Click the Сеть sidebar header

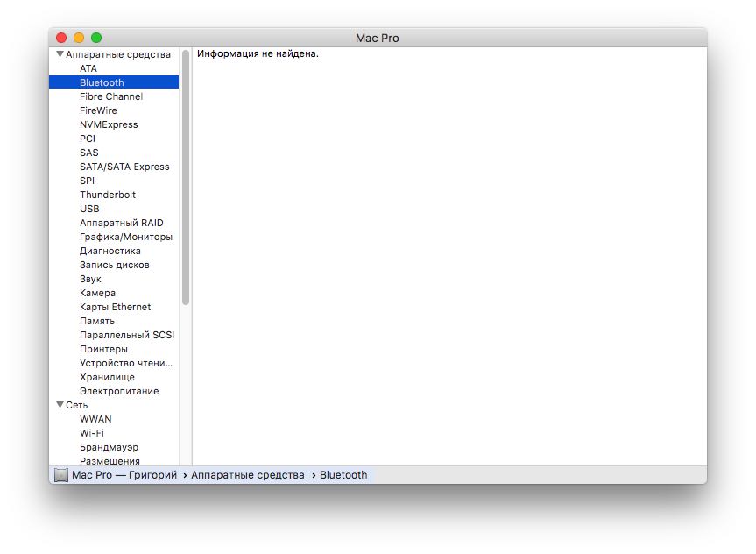[x=77, y=405]
